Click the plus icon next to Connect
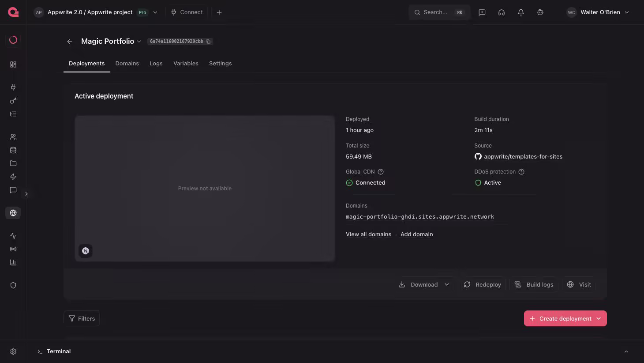Image resolution: width=644 pixels, height=363 pixels. 219,12
